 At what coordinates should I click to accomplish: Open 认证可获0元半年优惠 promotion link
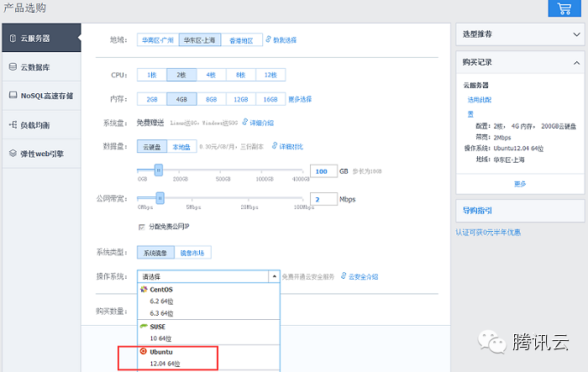[488, 233]
